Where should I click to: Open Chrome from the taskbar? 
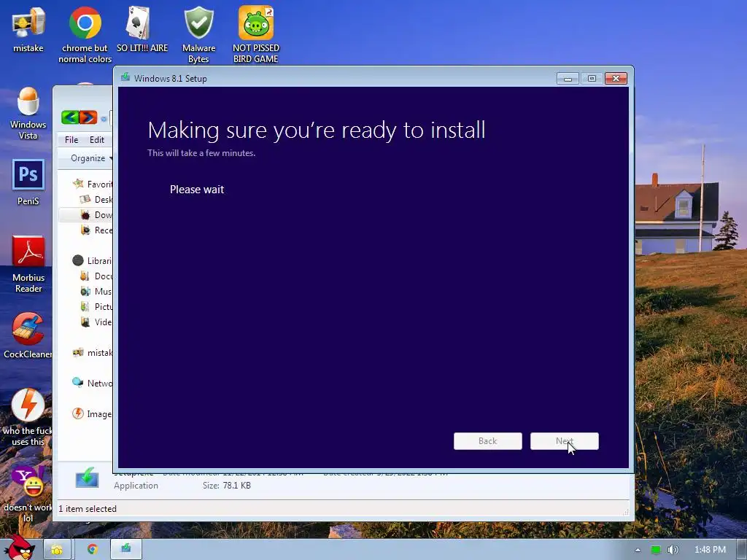tap(93, 550)
